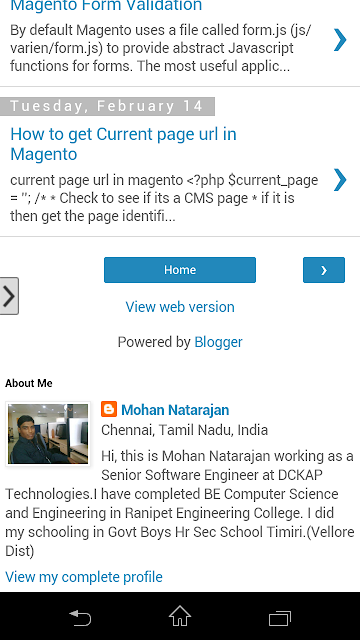Click the Home button
Viewport: 360px width, 640px height.
(180, 270)
